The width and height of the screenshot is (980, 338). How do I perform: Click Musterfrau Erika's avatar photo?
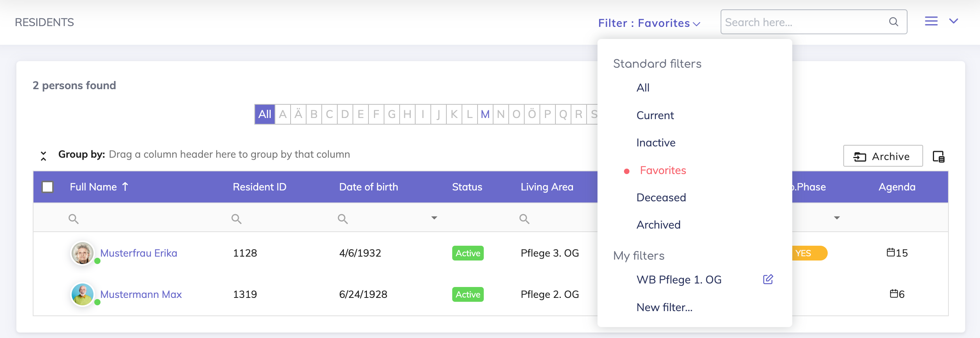click(x=83, y=253)
